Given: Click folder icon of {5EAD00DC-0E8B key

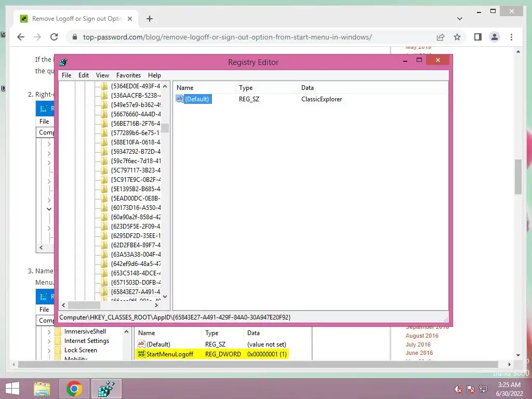Looking at the screenshot, I should [104, 198].
